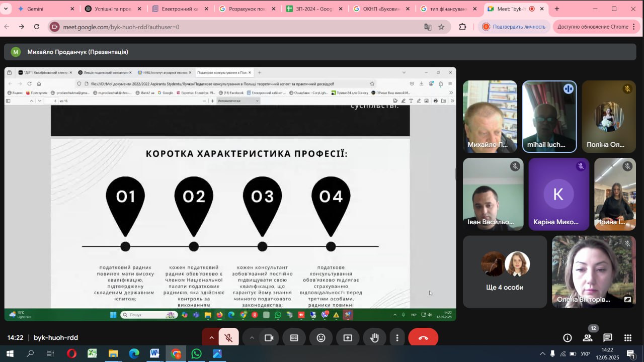Open the captions (CC) control
The height and width of the screenshot is (362, 644).
tap(294, 338)
